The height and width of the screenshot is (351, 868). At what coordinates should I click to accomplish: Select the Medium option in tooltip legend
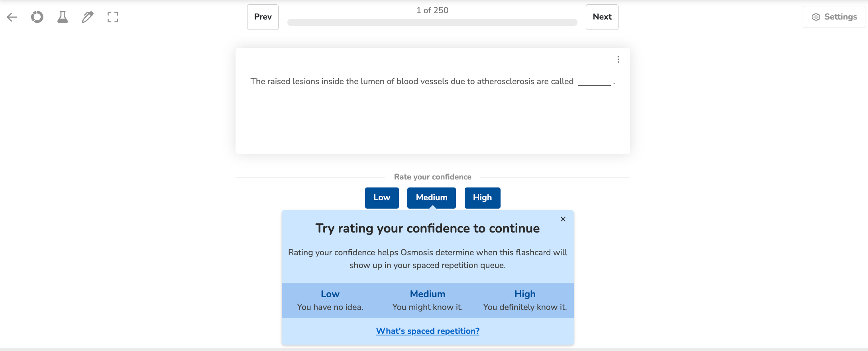[x=428, y=300]
